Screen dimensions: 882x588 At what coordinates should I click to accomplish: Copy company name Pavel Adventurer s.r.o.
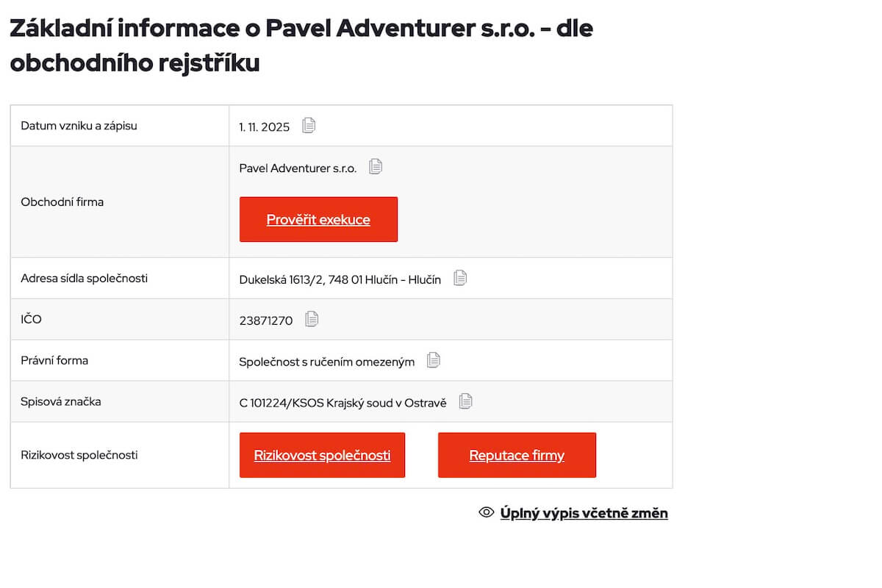(x=376, y=167)
